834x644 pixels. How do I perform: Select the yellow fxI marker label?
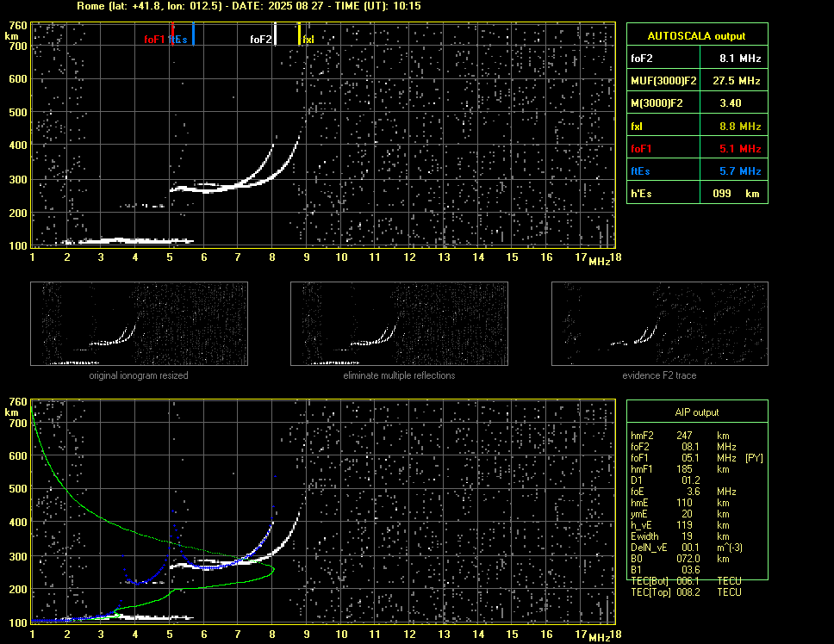308,40
